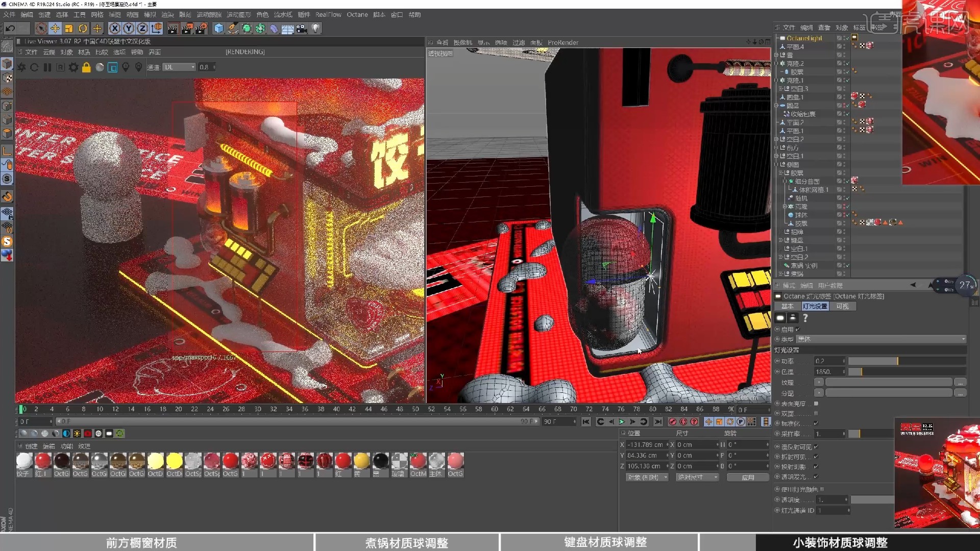This screenshot has width=980, height=551.
Task: Go to timeline end button
Action: pos(658,422)
